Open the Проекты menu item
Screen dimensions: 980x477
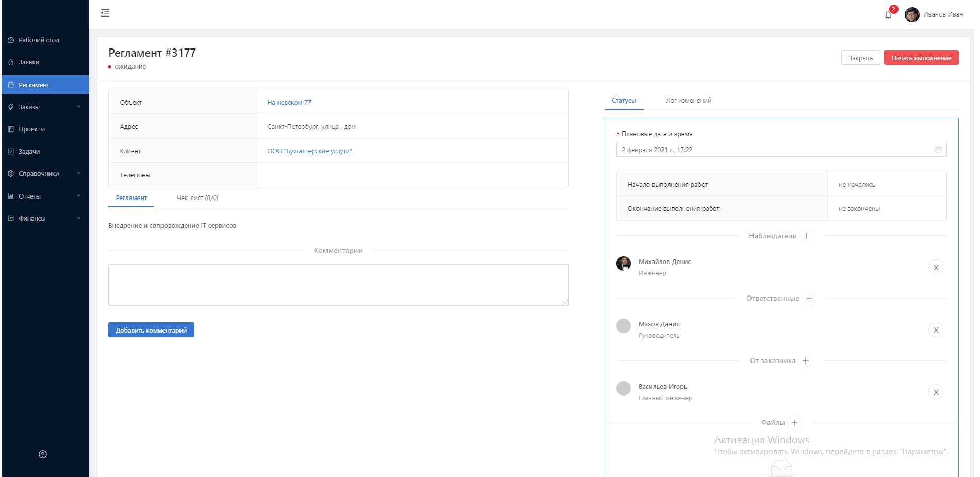[x=45, y=129]
